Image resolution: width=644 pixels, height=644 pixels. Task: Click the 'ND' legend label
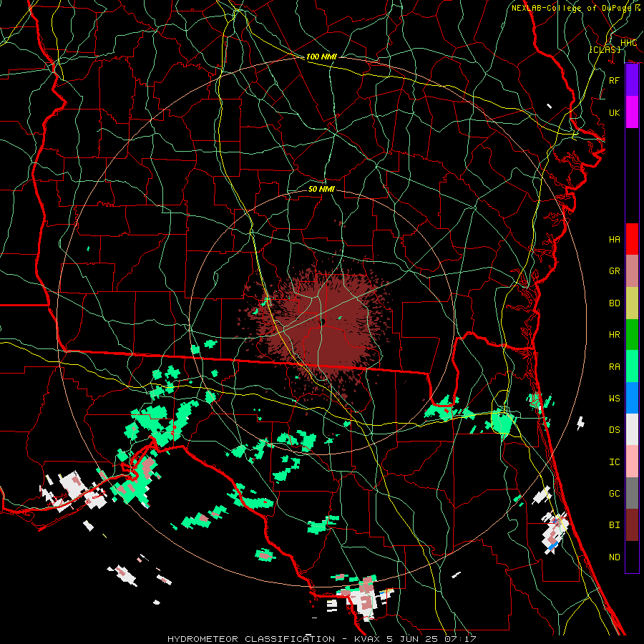click(615, 557)
